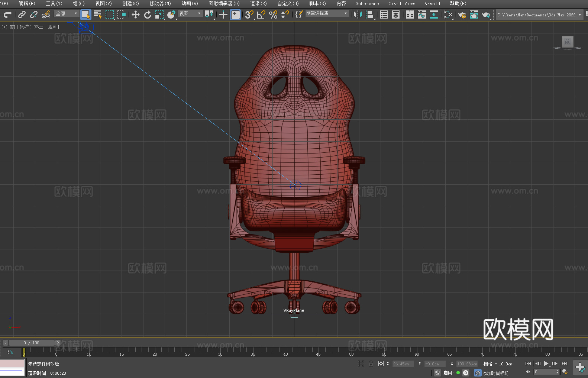
Task: Click the Render Production teapot icon
Action: pyautogui.click(x=486, y=14)
